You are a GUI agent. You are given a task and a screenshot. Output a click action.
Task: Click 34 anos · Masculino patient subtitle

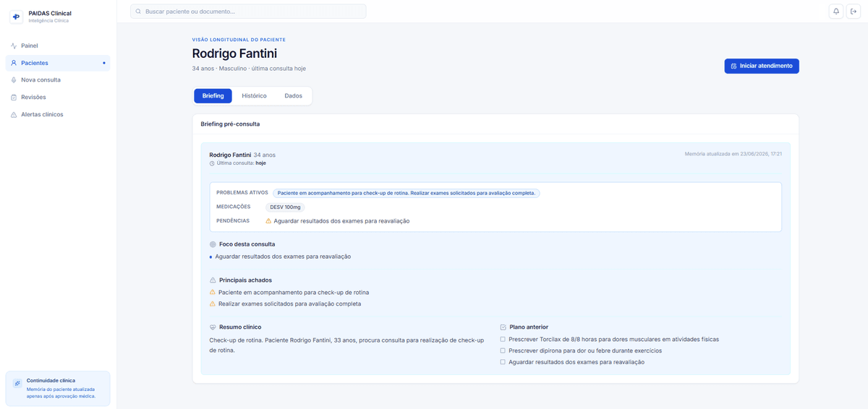tap(249, 69)
